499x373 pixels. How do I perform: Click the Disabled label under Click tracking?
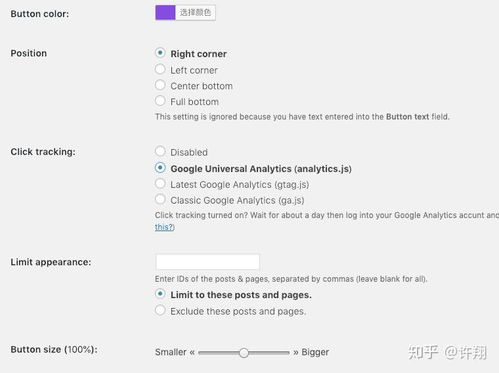click(x=189, y=152)
